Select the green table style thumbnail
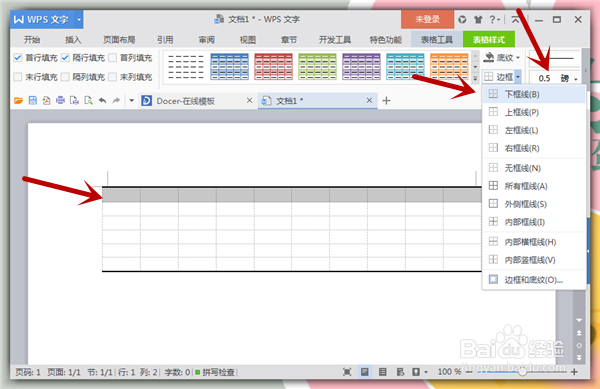The image size is (600, 389). coord(318,67)
